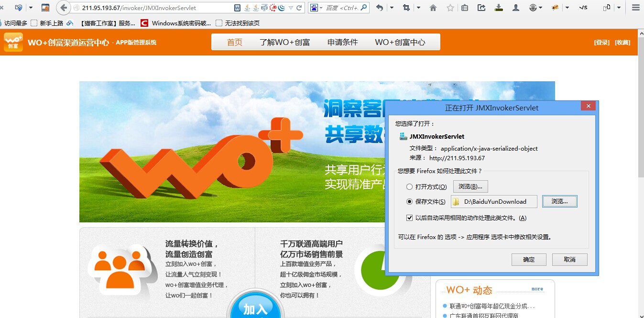Bookmark this page with the star icon
Screen dimensions: 644x318
click(450, 8)
